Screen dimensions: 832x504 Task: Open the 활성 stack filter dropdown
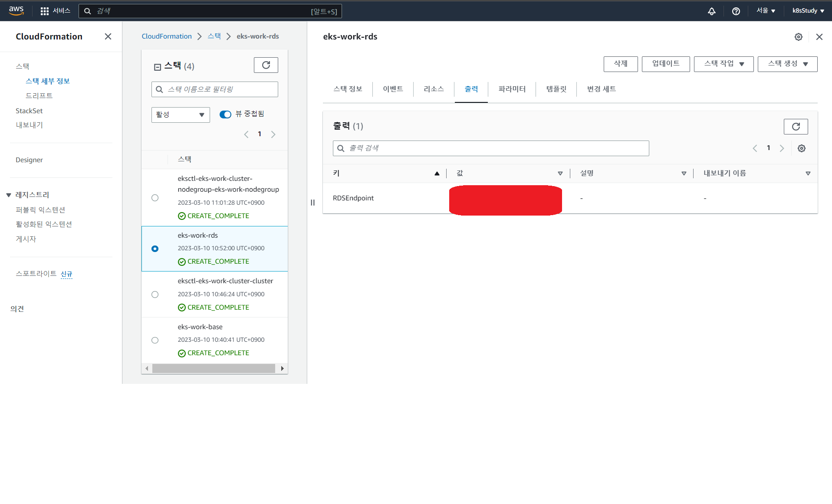point(181,115)
